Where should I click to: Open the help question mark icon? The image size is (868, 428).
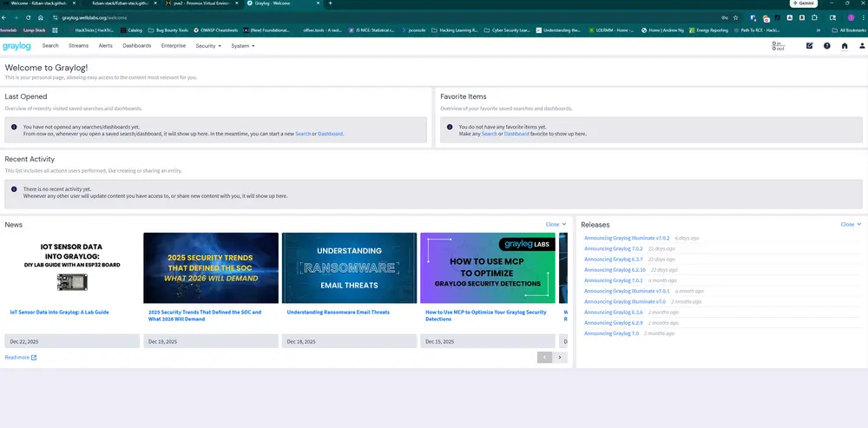pos(827,46)
